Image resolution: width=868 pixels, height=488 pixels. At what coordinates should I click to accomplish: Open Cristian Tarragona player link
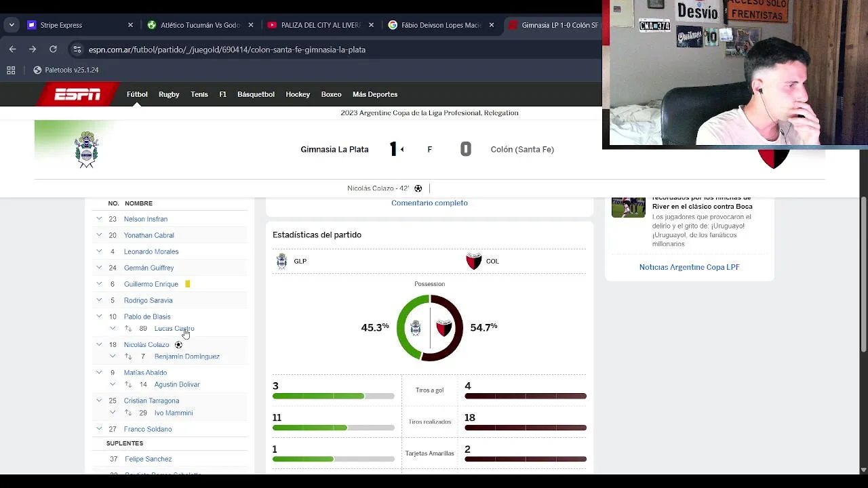point(151,401)
